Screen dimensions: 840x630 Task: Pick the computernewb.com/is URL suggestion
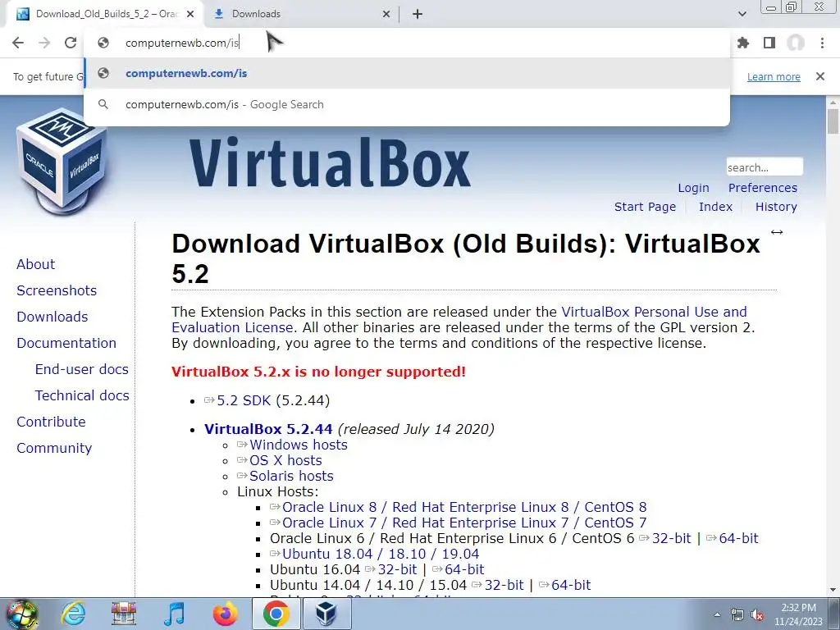407,73
